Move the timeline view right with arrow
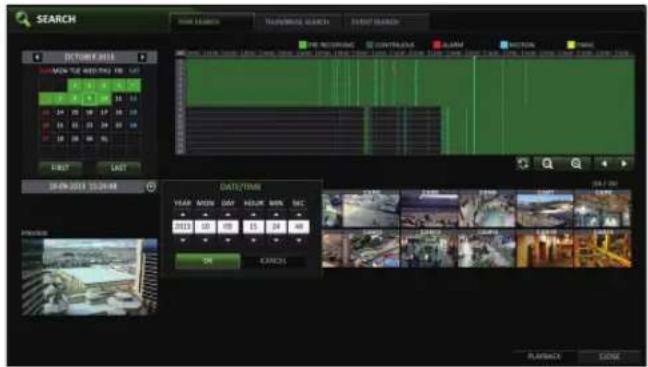The height and width of the screenshot is (367, 648). 624,164
